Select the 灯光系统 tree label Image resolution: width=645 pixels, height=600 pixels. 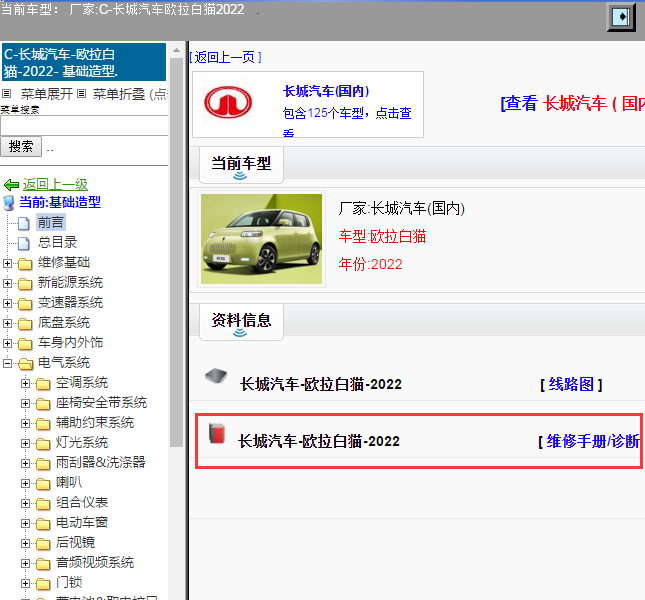[82, 443]
